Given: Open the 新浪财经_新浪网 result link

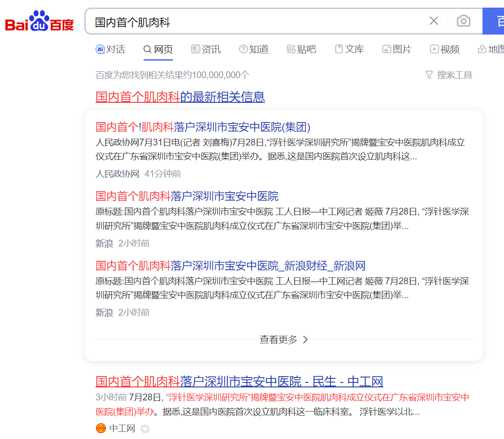Looking at the screenshot, I should 230,266.
